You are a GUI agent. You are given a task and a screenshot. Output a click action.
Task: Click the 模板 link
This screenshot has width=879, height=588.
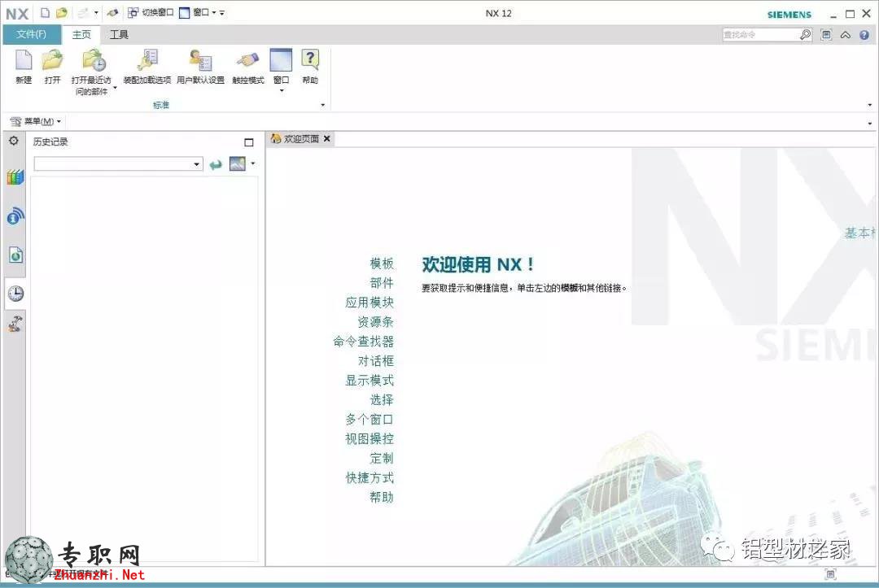382,264
